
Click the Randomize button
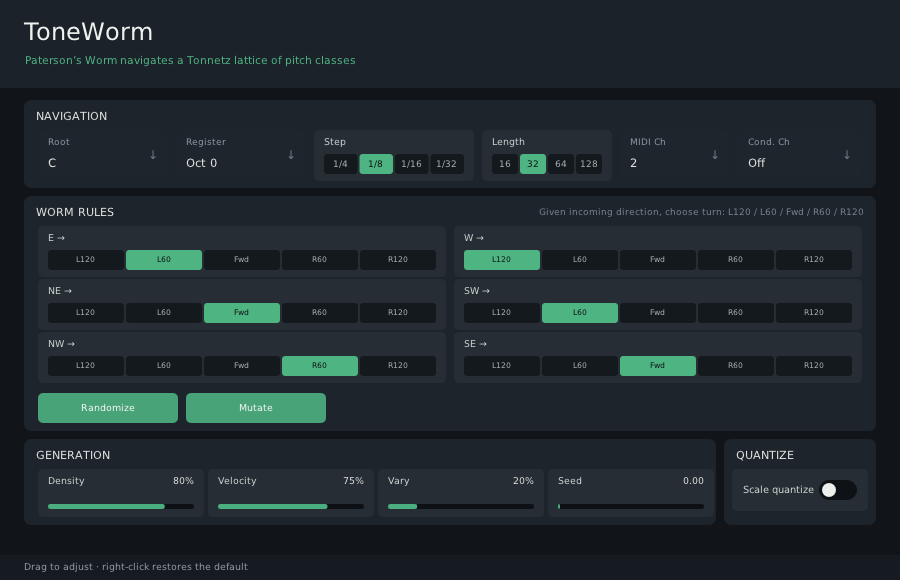tap(108, 408)
